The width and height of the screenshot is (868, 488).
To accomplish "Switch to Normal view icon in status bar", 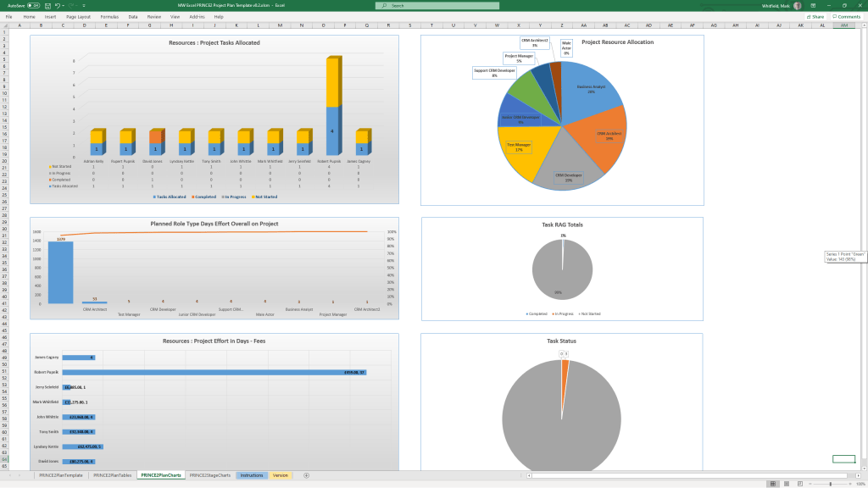I will coord(773,484).
